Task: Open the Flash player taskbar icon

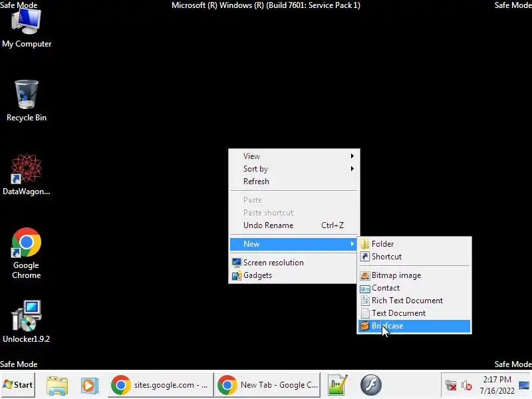Action: [371, 385]
